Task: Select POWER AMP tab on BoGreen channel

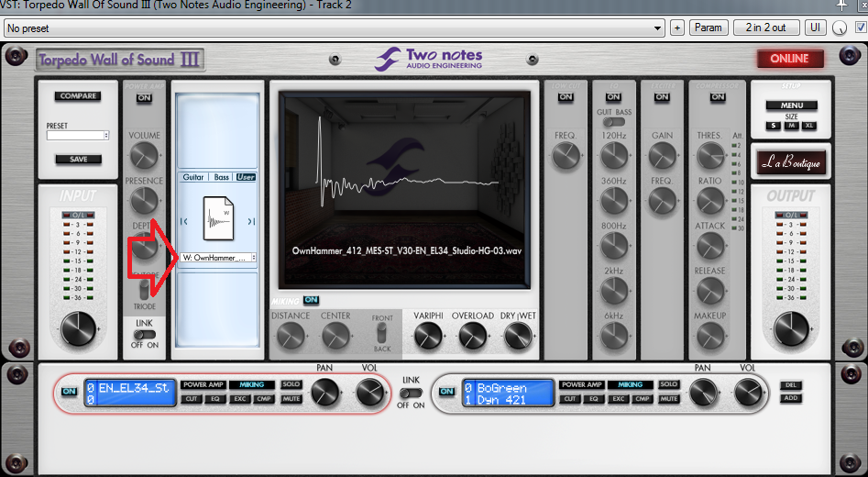Action: point(581,384)
